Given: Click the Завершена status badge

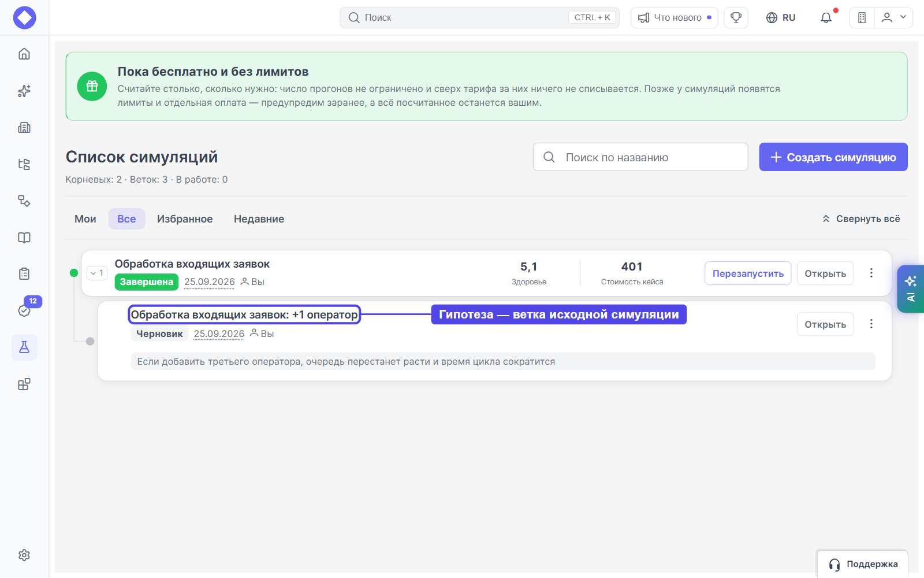Looking at the screenshot, I should click(x=147, y=282).
